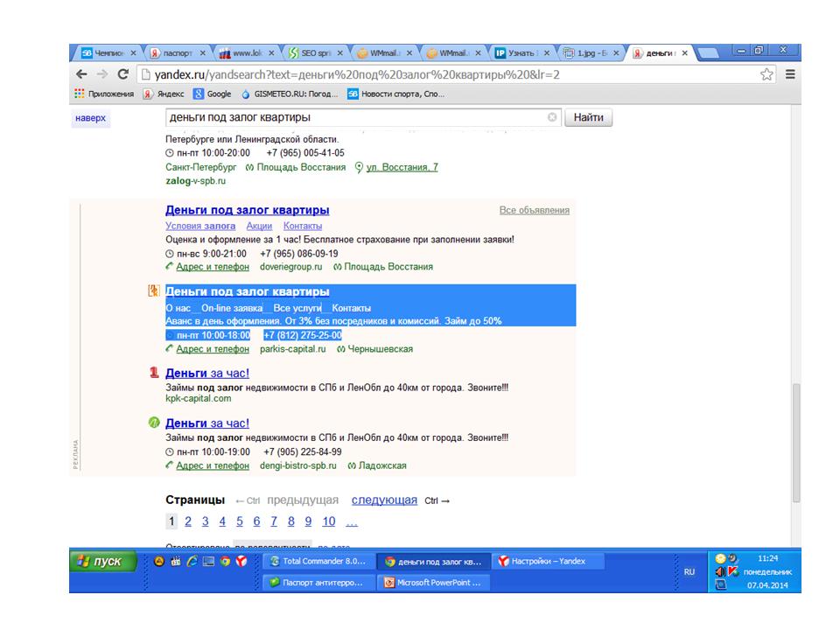Open the 'Все объявления' link

(534, 210)
